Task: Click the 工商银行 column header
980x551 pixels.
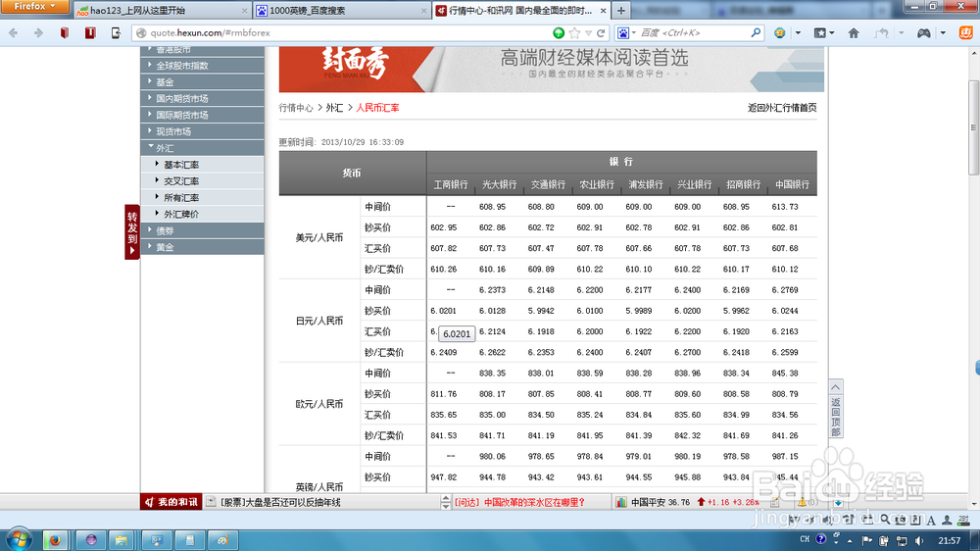Action: 451,184
